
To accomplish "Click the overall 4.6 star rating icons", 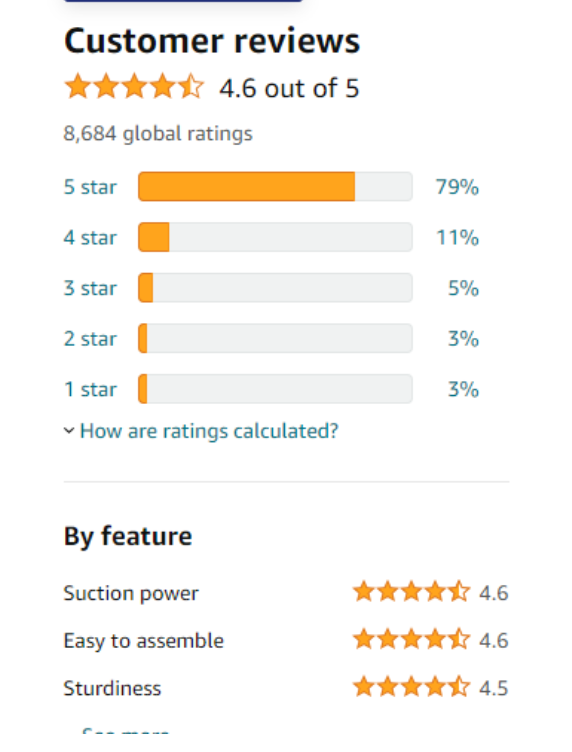I will 134,87.
